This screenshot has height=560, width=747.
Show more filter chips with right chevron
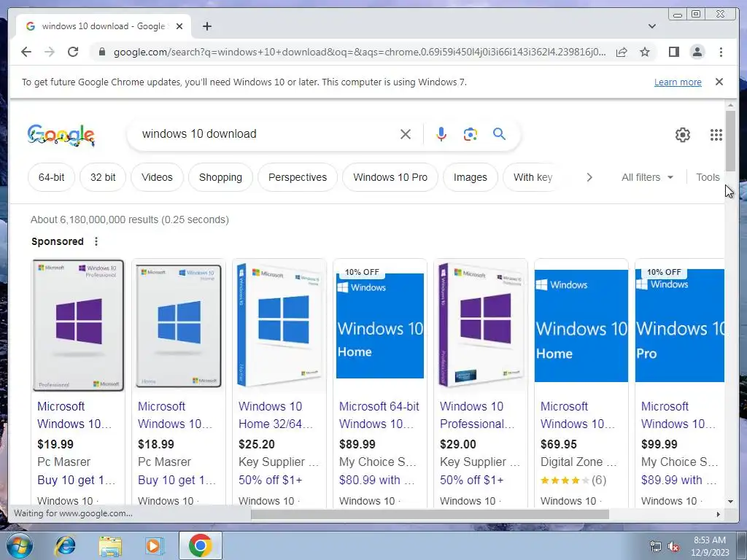589,177
